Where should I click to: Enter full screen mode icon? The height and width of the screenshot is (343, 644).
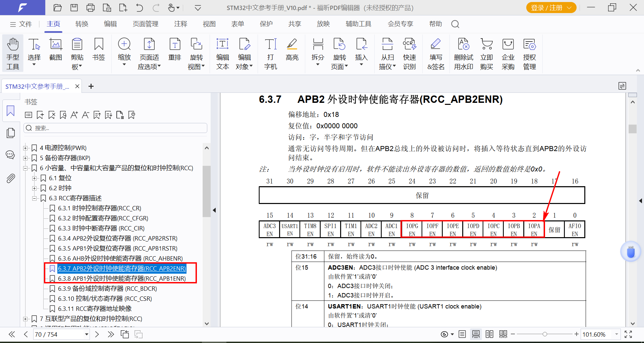point(628,334)
